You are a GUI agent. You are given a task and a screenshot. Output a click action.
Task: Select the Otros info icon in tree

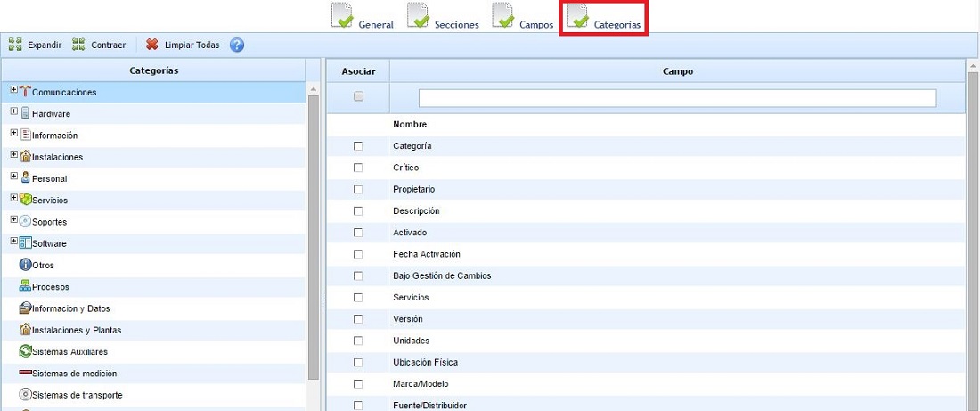[x=25, y=266]
